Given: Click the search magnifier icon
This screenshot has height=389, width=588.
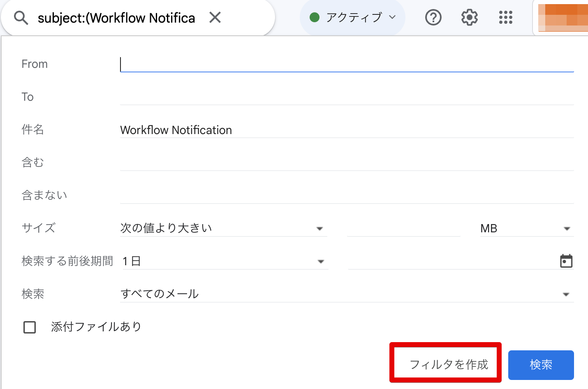Looking at the screenshot, I should pos(21,17).
